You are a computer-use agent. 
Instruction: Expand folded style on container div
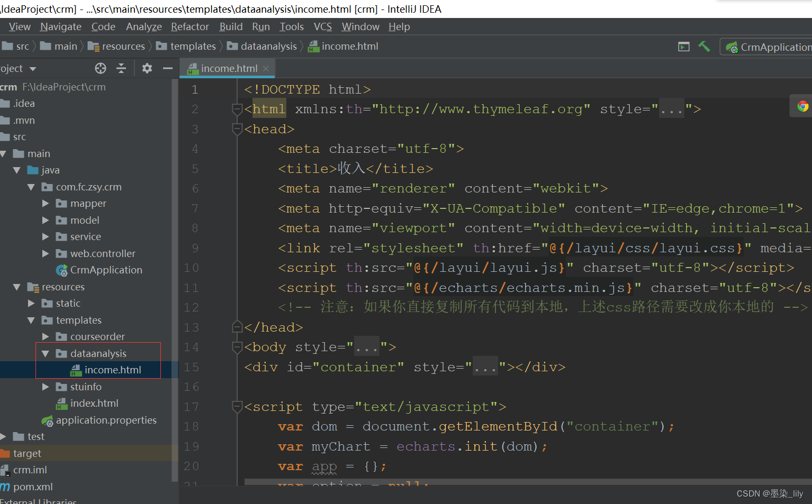click(485, 367)
